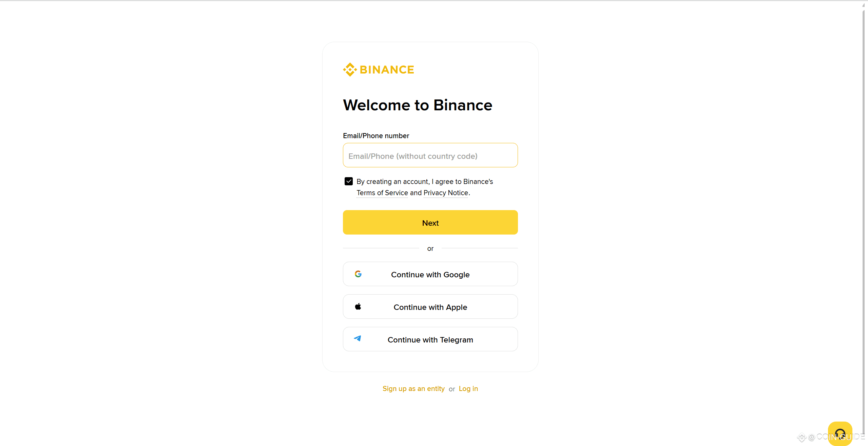The height and width of the screenshot is (446, 868).
Task: Click the Telegram paper plane icon
Action: [358, 338]
